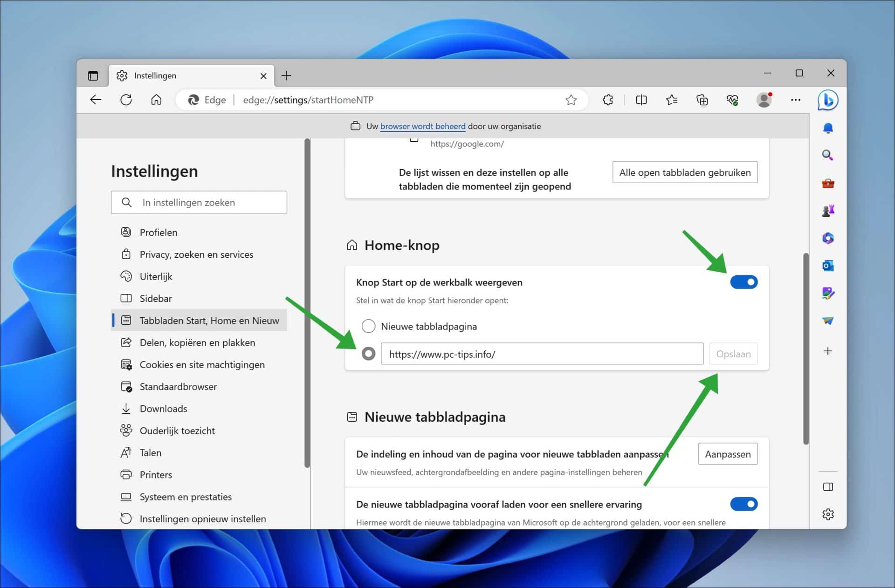The height and width of the screenshot is (588, 895).
Task: Open the Collections icon on the toolbar
Action: point(702,100)
